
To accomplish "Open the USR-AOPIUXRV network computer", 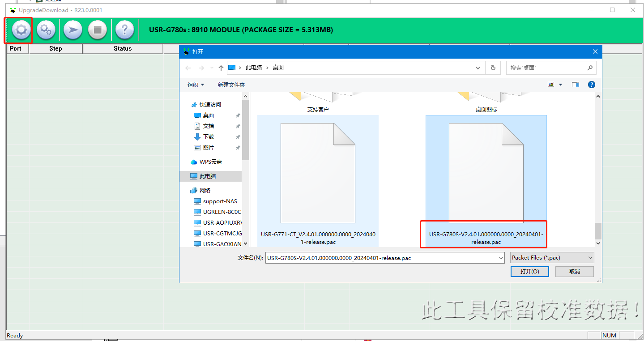I will tap(218, 222).
